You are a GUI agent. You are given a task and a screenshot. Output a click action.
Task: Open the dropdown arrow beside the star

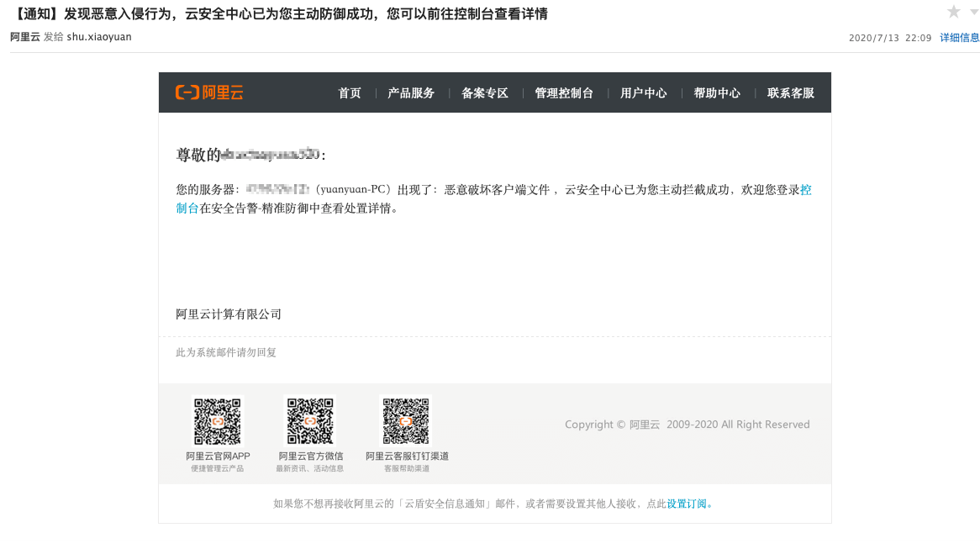click(974, 12)
